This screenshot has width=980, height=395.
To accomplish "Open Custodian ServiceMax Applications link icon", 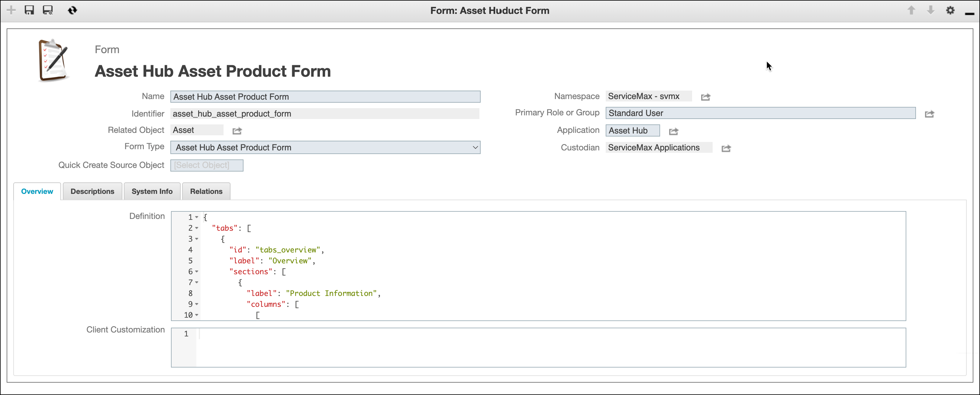I will [x=726, y=148].
